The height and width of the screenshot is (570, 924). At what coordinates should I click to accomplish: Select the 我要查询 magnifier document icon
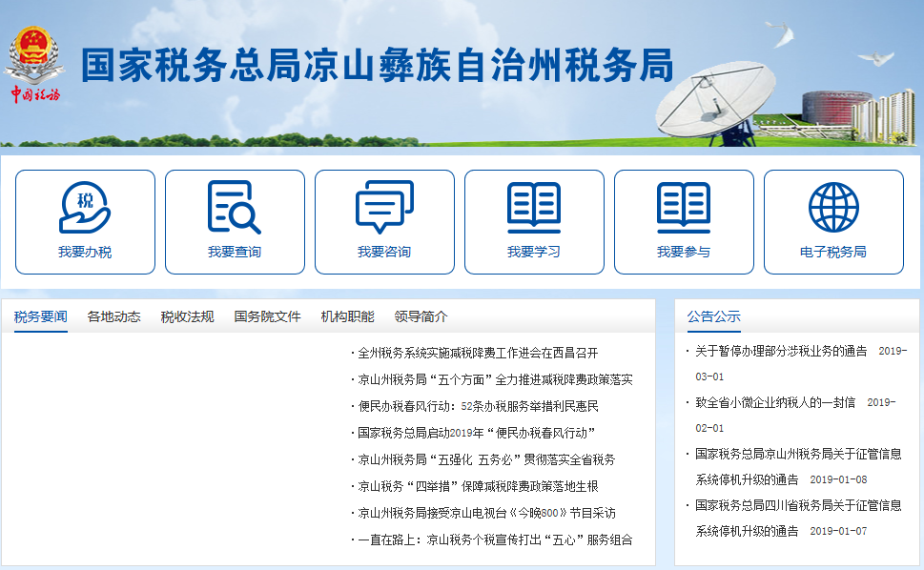pos(235,221)
